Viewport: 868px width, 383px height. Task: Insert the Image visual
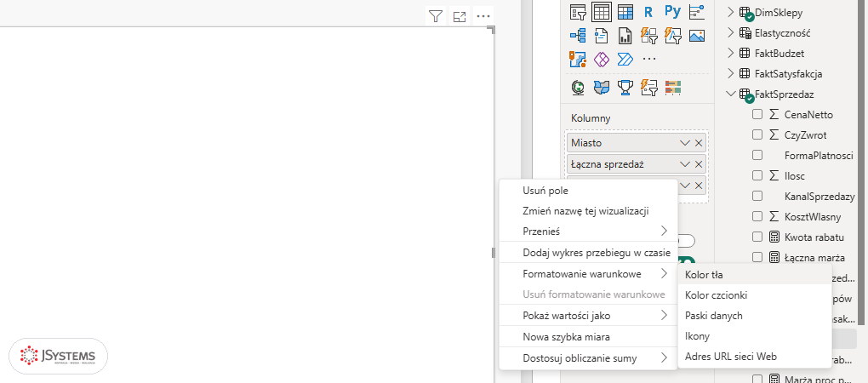click(x=696, y=36)
